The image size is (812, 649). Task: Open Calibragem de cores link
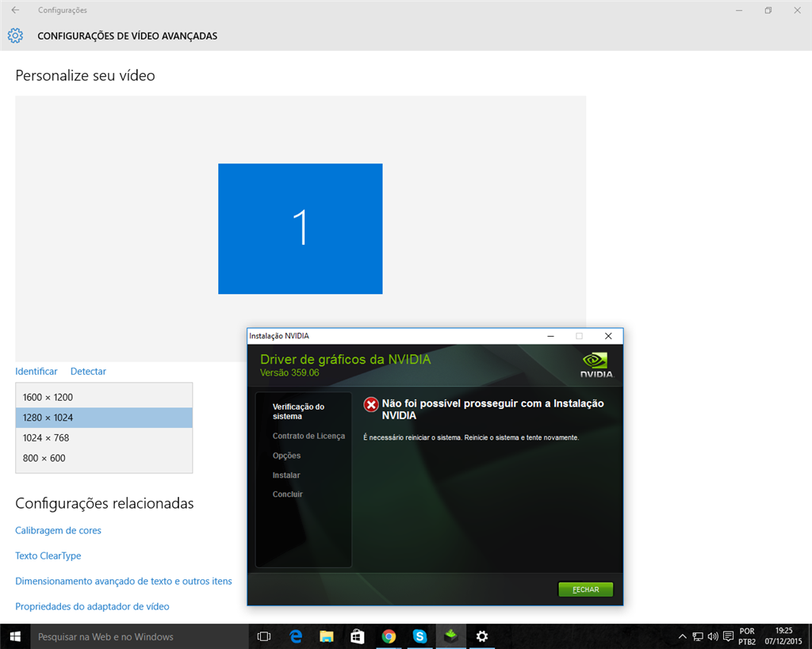pos(58,530)
